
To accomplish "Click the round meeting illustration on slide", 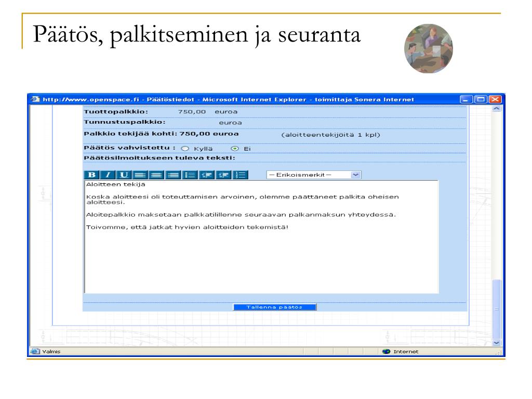I will coord(429,48).
